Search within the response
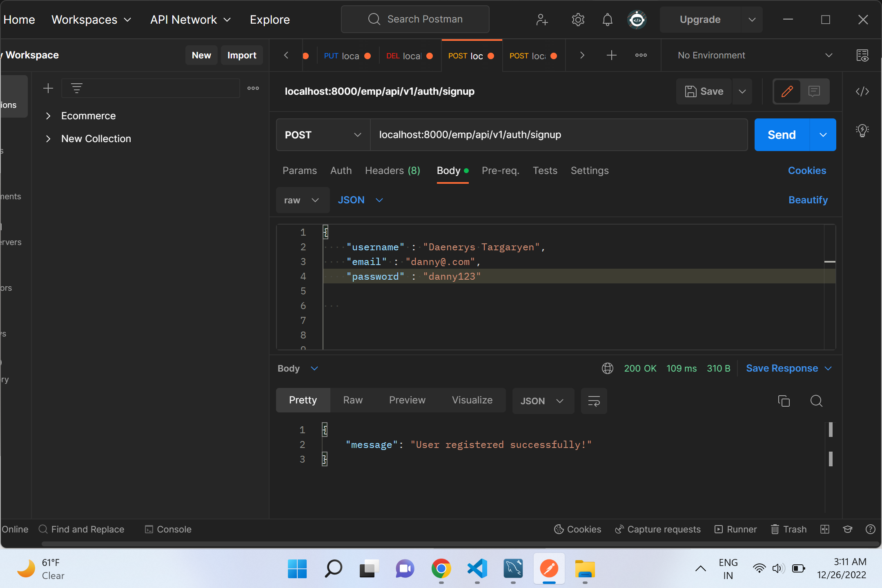 [x=816, y=401]
